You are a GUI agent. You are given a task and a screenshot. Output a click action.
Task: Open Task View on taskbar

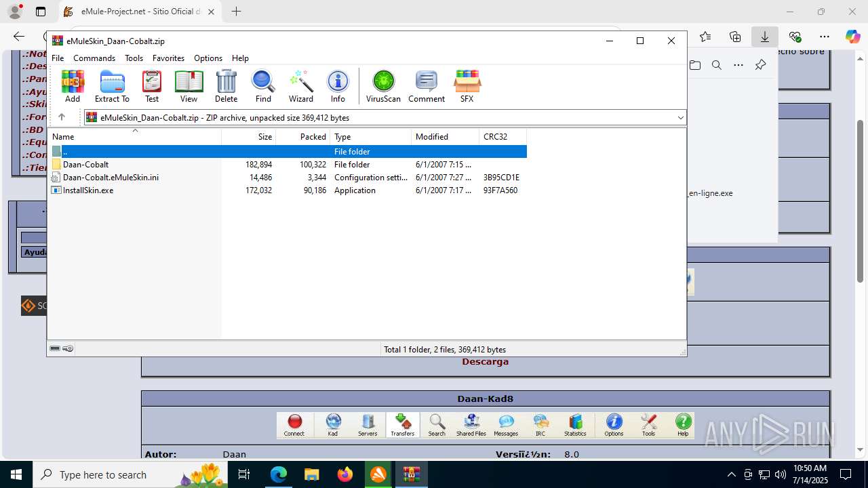click(245, 474)
